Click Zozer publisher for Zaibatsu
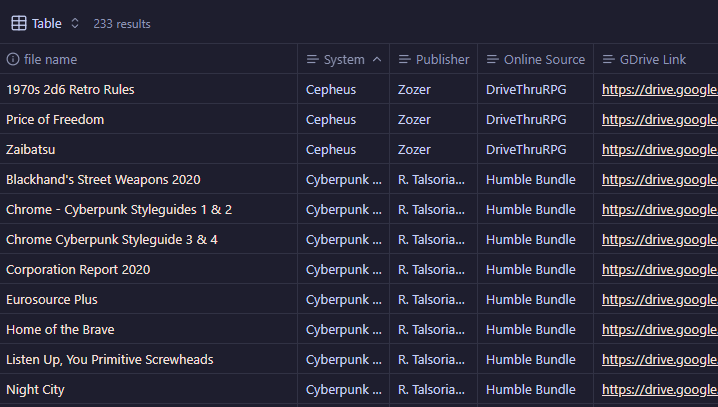Image resolution: width=718 pixels, height=407 pixels. tap(414, 149)
